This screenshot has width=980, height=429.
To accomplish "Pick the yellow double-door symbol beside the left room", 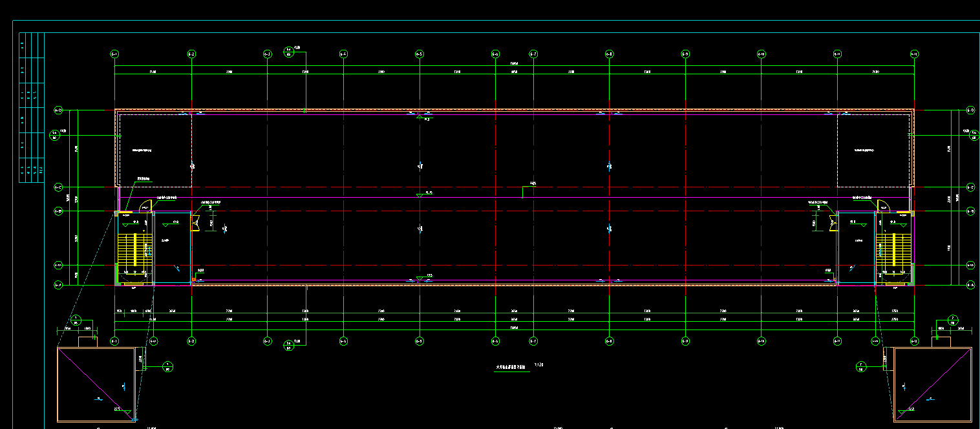I will click(x=195, y=224).
